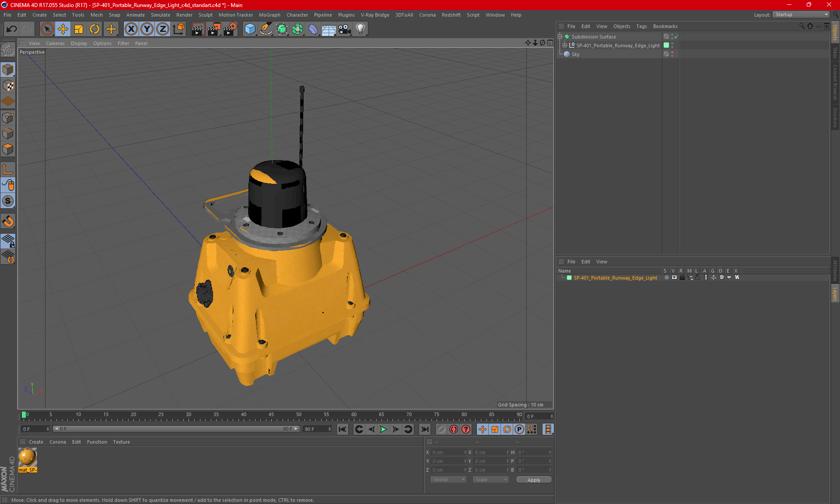Toggle layer lock for SP-401 layer
The width and height of the screenshot is (840, 504).
[x=697, y=278]
